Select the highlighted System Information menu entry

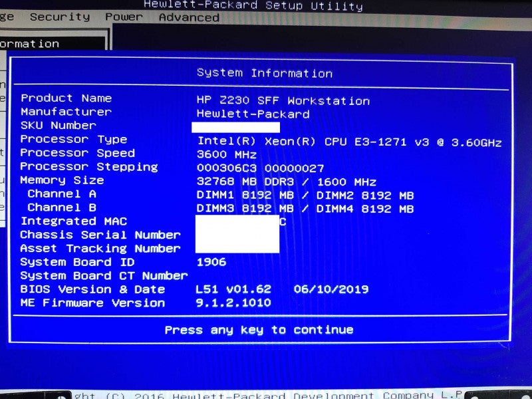click(x=53, y=43)
